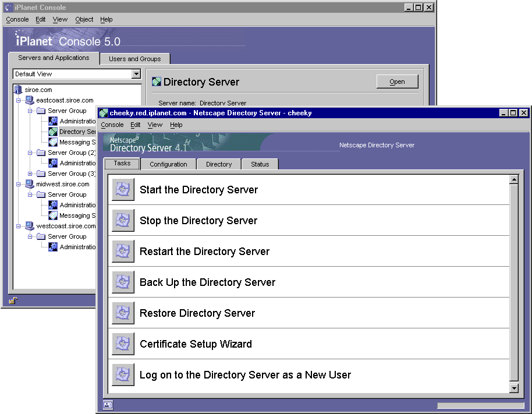
Task: Switch to the Status tab
Action: (260, 164)
